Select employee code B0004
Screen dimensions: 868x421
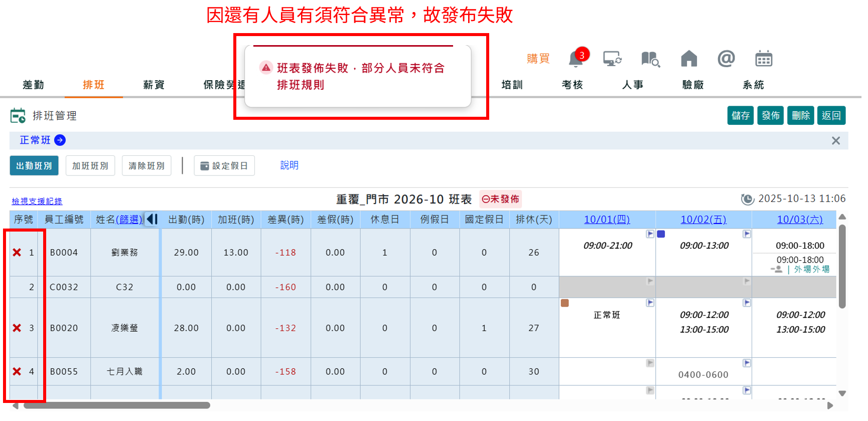point(64,253)
